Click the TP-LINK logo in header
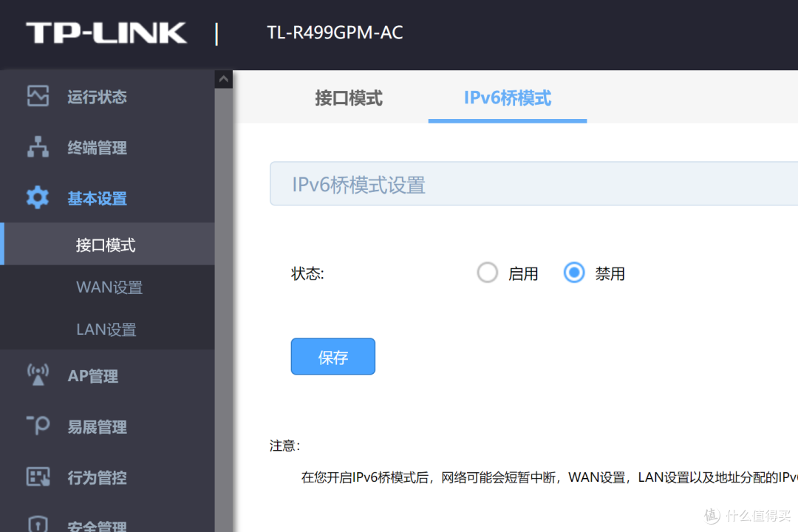The width and height of the screenshot is (798, 532). 106,33
